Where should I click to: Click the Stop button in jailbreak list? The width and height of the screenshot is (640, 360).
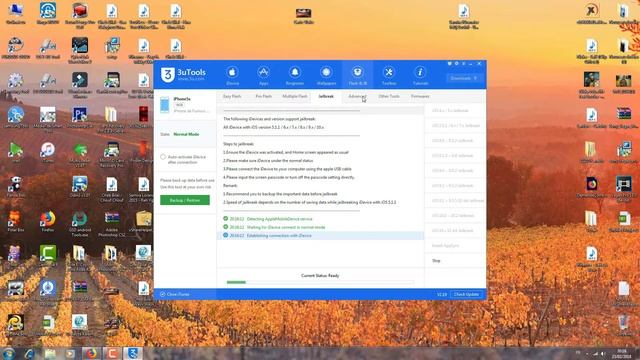[436, 260]
